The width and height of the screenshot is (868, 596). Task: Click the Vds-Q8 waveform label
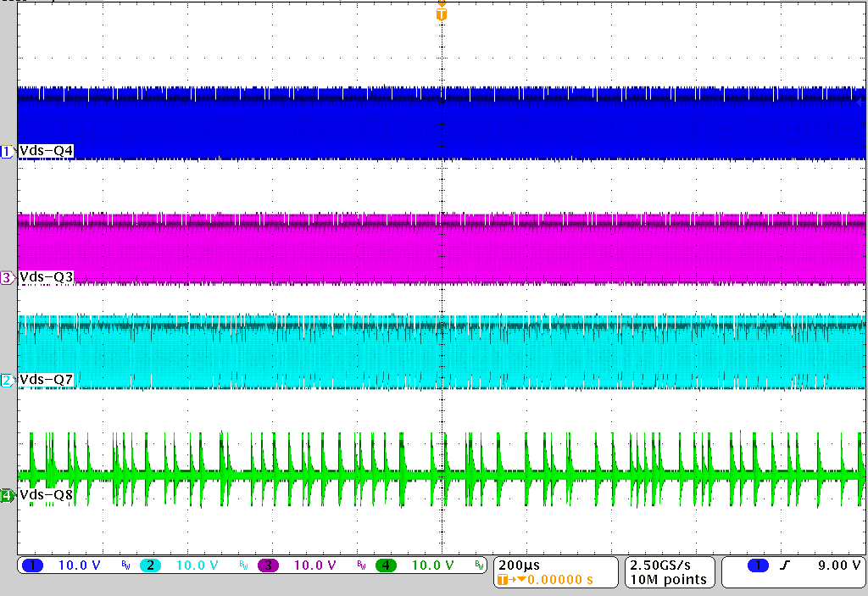tap(46, 495)
